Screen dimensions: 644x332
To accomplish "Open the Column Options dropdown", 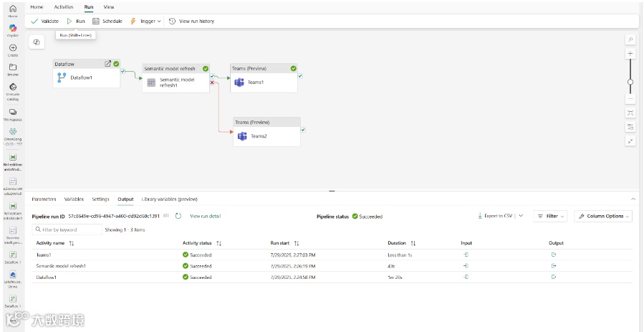I will [x=603, y=216].
